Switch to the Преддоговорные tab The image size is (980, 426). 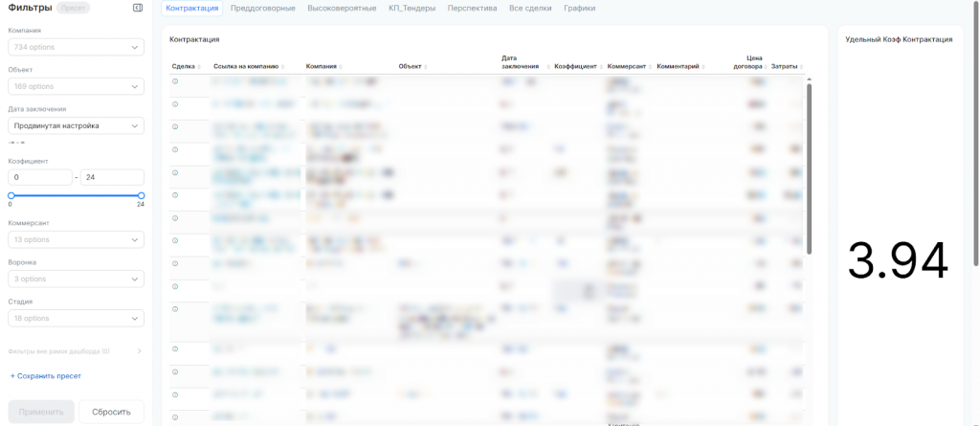click(x=263, y=8)
